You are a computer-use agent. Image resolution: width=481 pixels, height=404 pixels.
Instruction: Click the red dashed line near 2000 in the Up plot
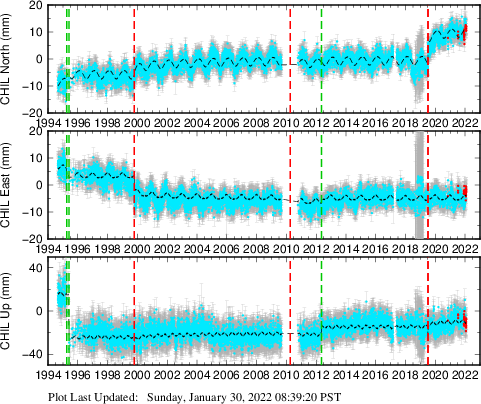134,313
